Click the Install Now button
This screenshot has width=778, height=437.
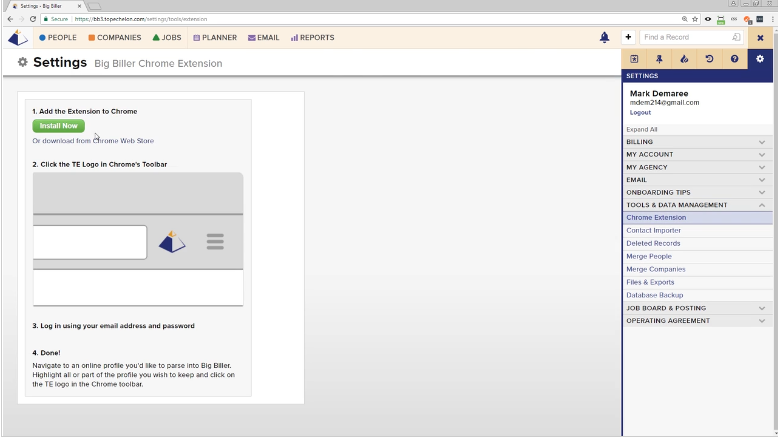click(58, 126)
